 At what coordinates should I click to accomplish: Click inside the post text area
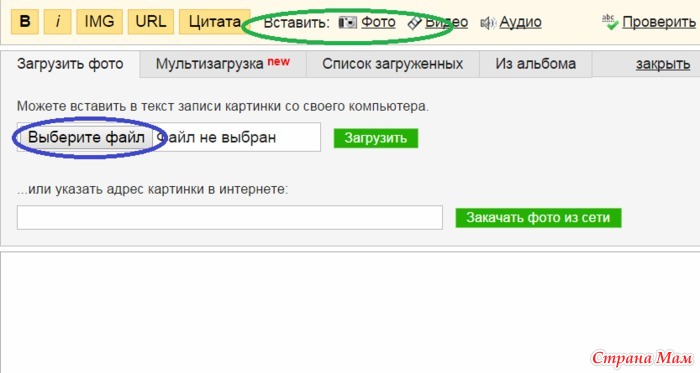pyautogui.click(x=350, y=312)
